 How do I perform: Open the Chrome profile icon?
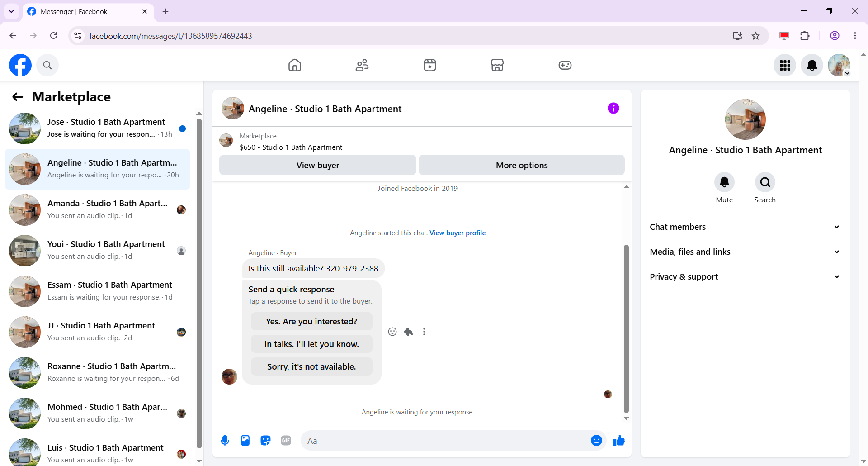point(835,36)
